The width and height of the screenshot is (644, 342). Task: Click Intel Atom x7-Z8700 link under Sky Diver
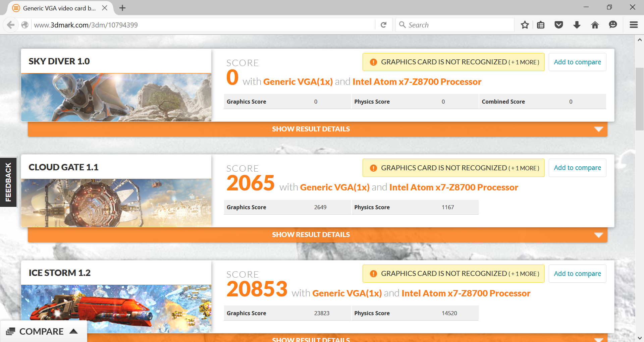click(417, 81)
